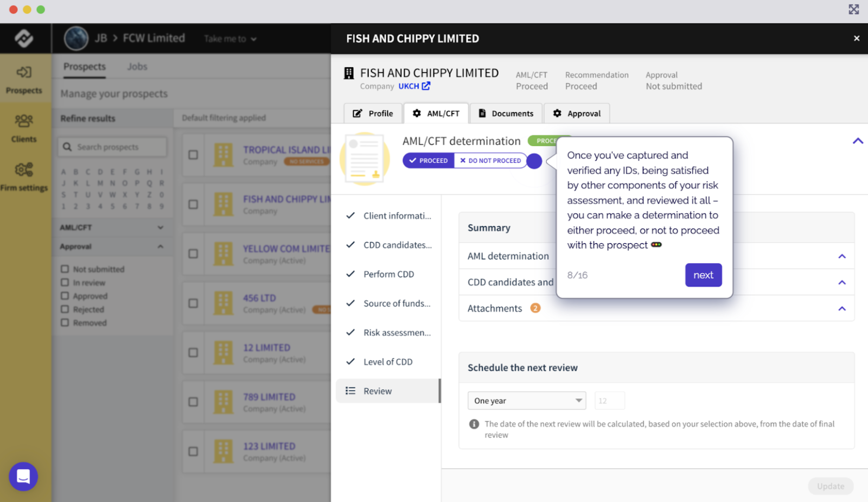Open the One year review dropdown
Viewport: 868px width, 502px height.
526,400
